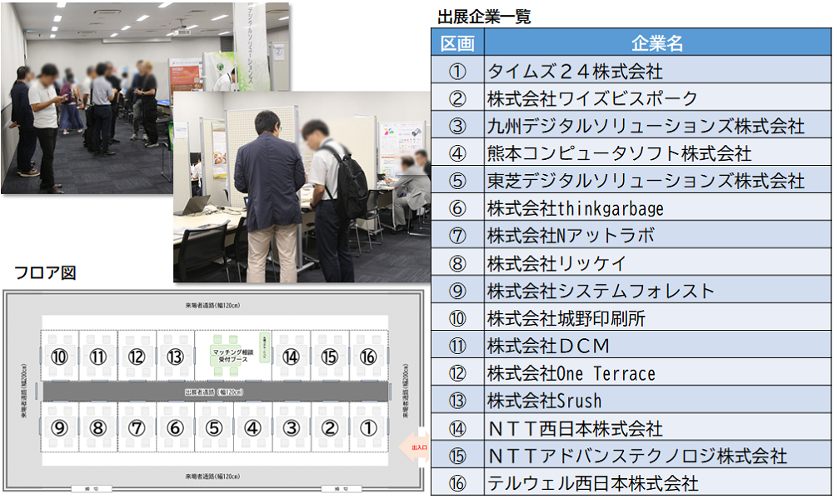Screen dimensions: 833x504
Task: Click the 区画 column header
Action: coord(457,43)
